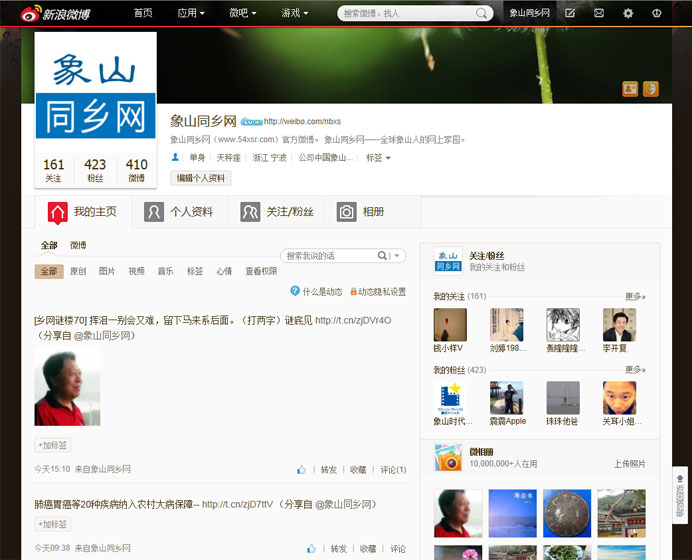692x560 pixels.
Task: Open the 相册 tab
Action: click(x=361, y=212)
